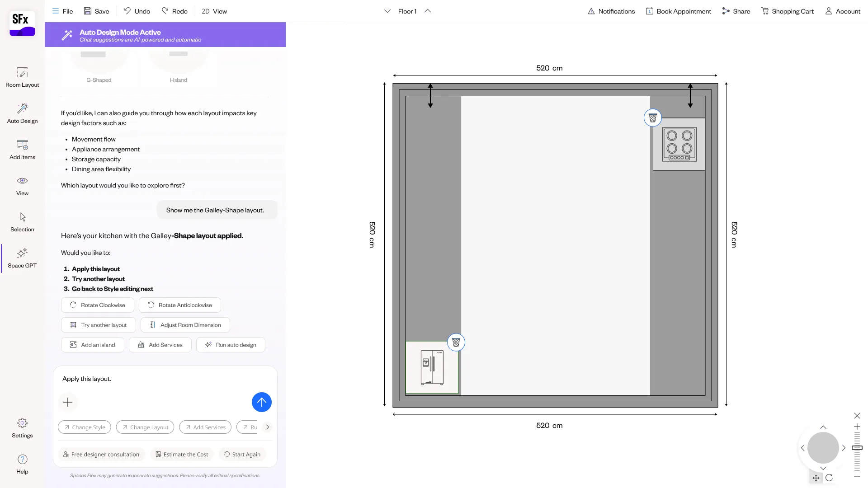Click the pan/move canvas icon
Screen dimensions: 868x488
coord(816,478)
